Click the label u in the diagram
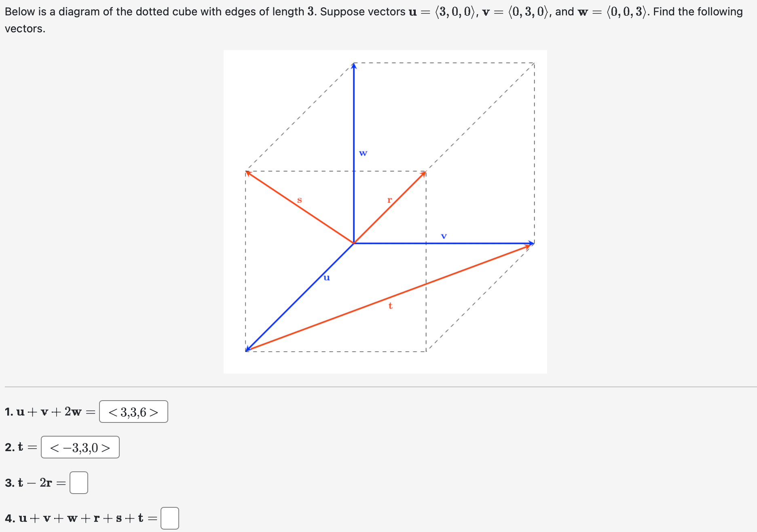Viewport: 757px width, 532px height. 327,277
